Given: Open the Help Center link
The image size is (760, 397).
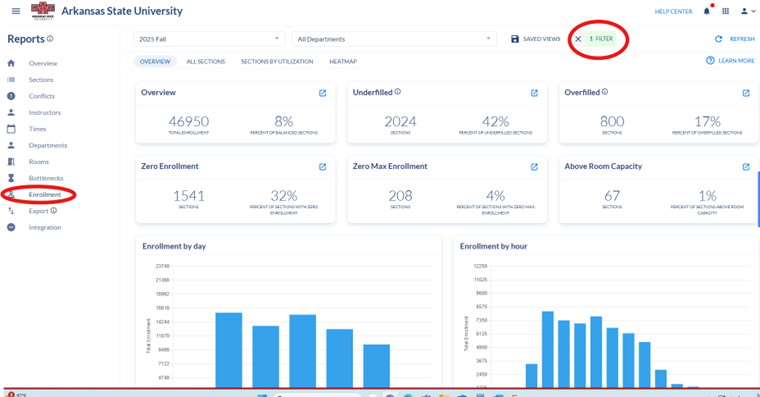Looking at the screenshot, I should (x=673, y=12).
